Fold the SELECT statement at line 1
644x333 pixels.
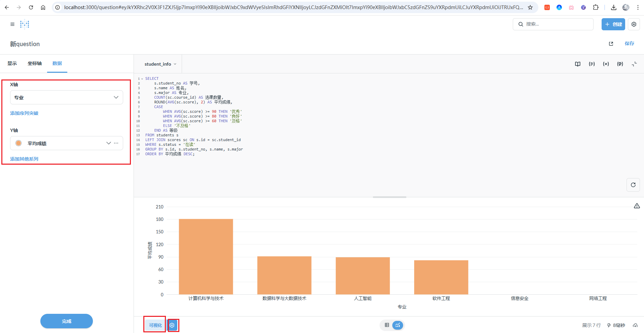pos(142,79)
